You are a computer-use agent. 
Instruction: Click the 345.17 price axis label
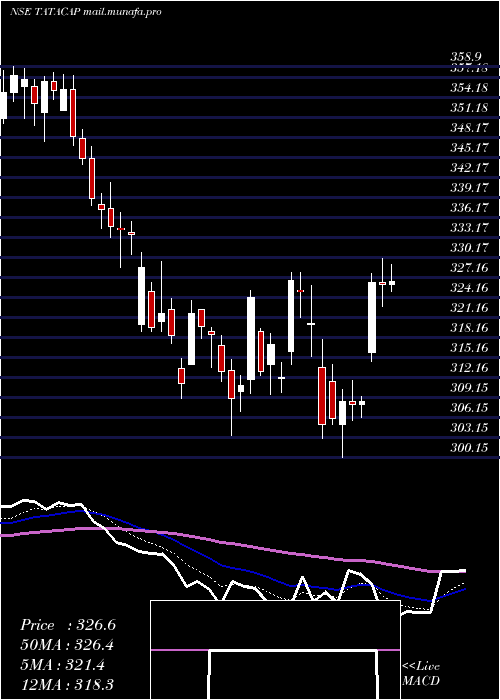click(x=469, y=148)
